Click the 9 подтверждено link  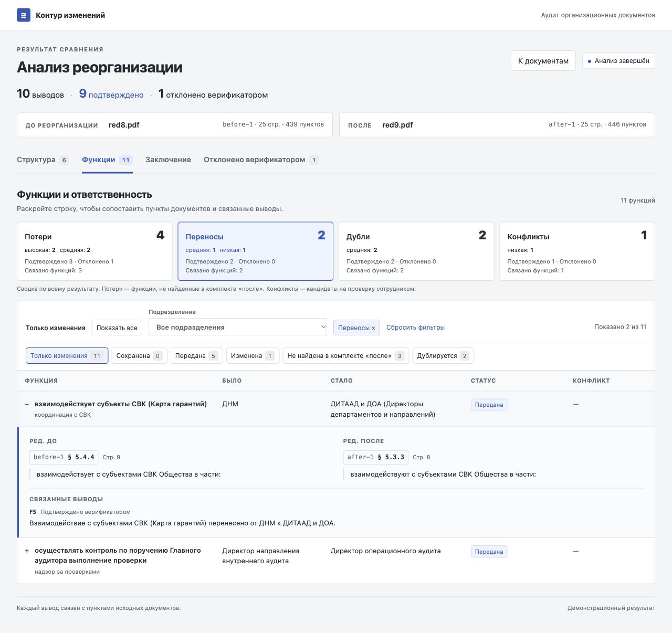click(x=111, y=94)
